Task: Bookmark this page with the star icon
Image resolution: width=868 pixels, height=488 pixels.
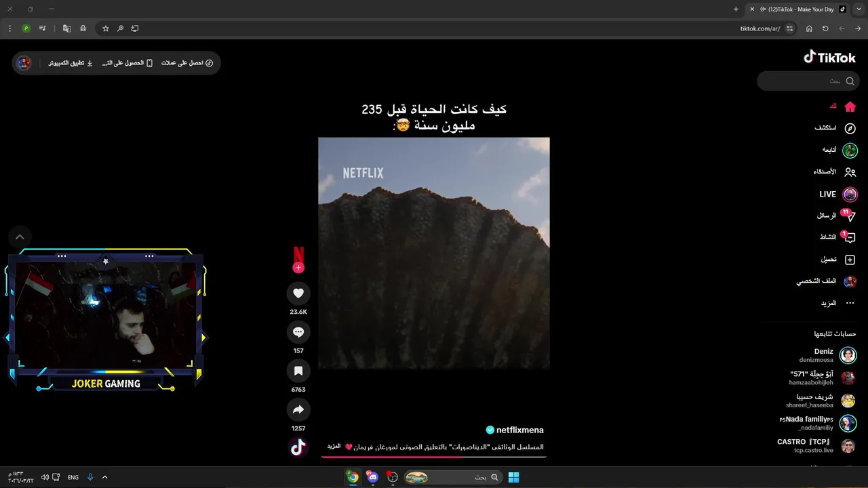Action: pyautogui.click(x=106, y=28)
